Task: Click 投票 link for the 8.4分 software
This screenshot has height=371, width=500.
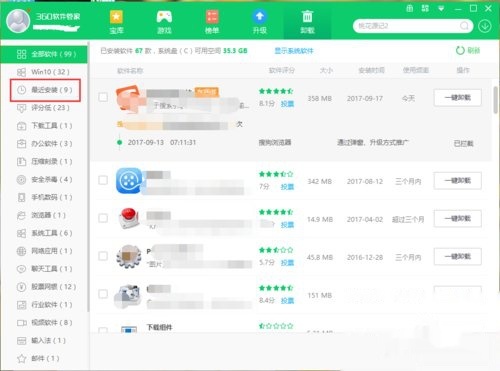Action: coord(287,301)
